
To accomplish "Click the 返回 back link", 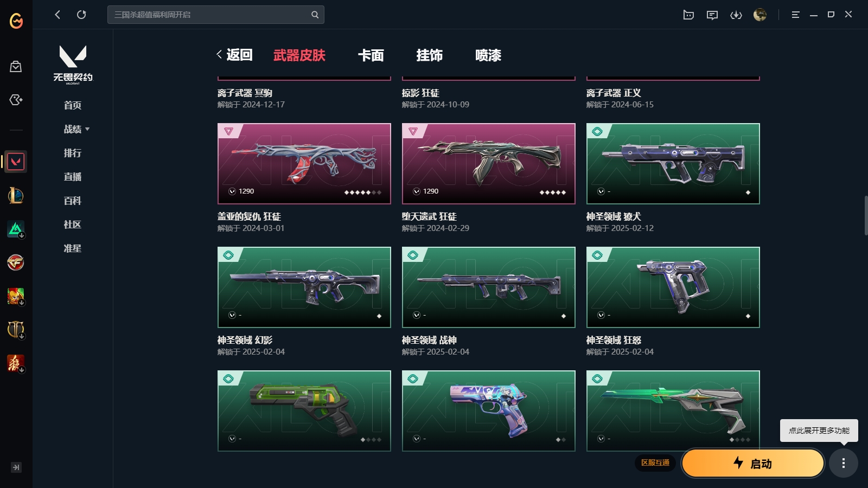I will click(x=234, y=55).
